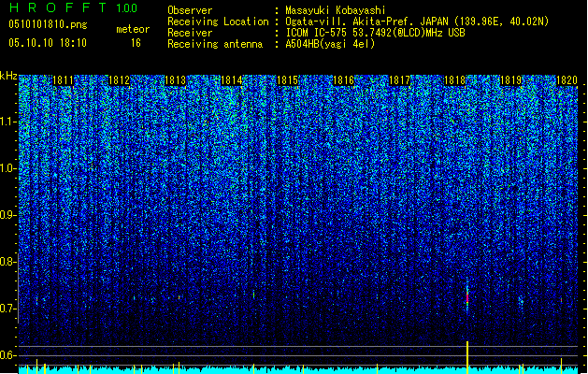Click the meteor label
The height and width of the screenshot is (374, 588).
[x=133, y=29]
